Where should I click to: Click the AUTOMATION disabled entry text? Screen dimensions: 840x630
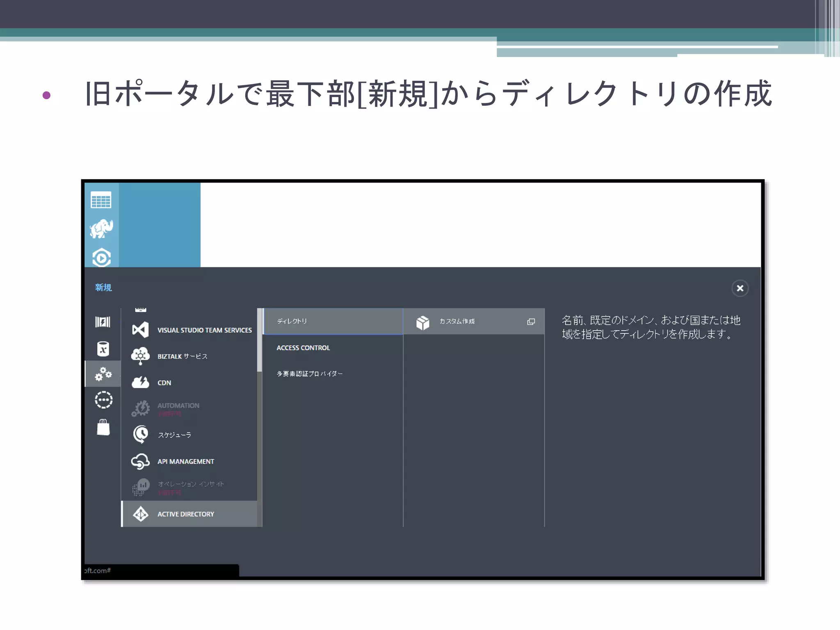pyautogui.click(x=178, y=405)
